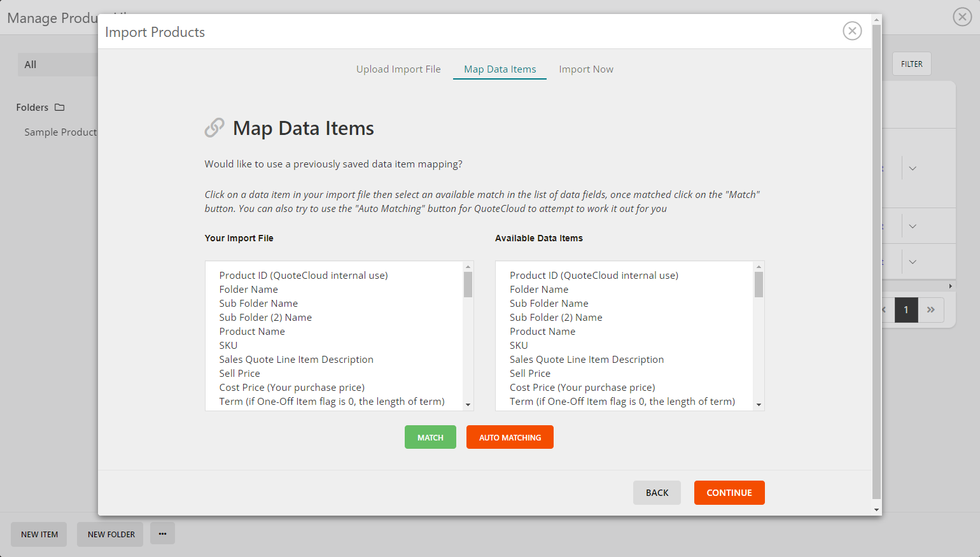
Task: Jump to last page with double-arrow pagination icon
Action: click(931, 310)
